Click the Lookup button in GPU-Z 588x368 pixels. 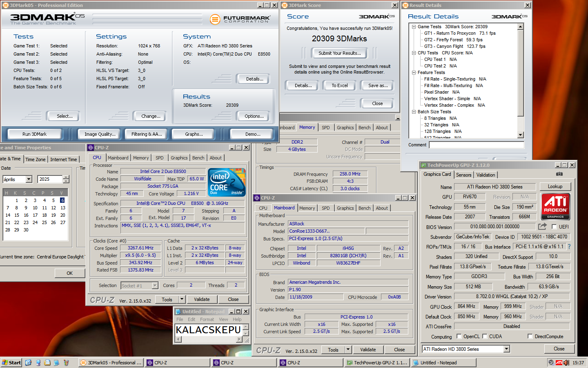point(555,186)
